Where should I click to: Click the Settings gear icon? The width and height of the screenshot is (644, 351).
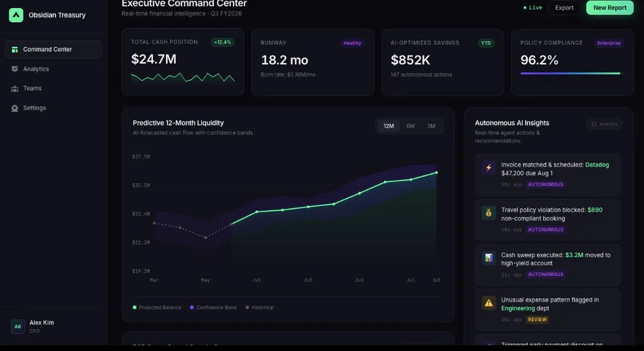[x=15, y=108]
